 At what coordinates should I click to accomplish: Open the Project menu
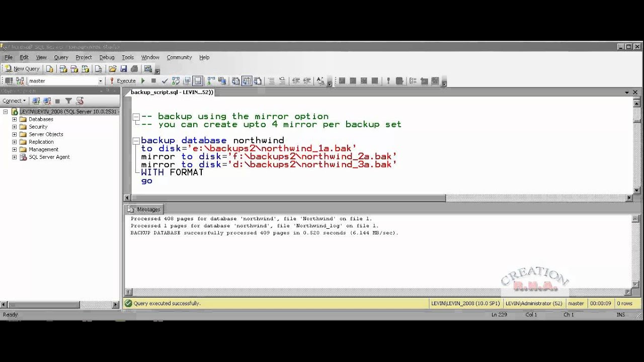click(84, 57)
